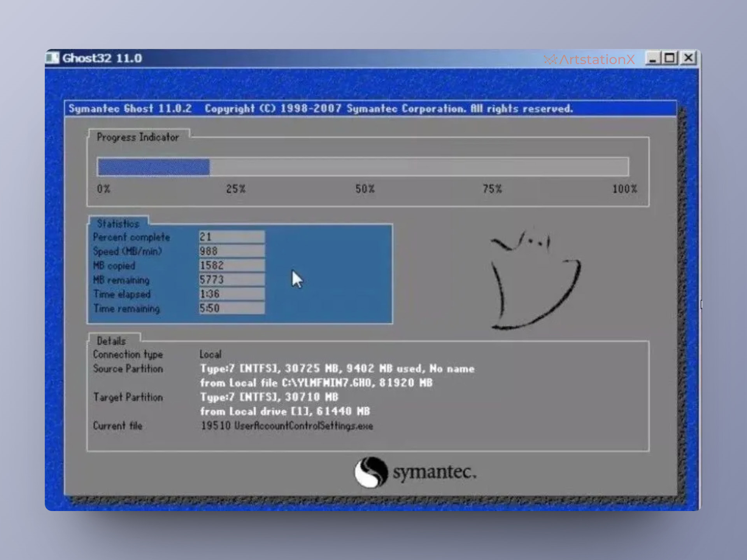Click the MB copied label
Screen dimensions: 747x560
click(114, 266)
